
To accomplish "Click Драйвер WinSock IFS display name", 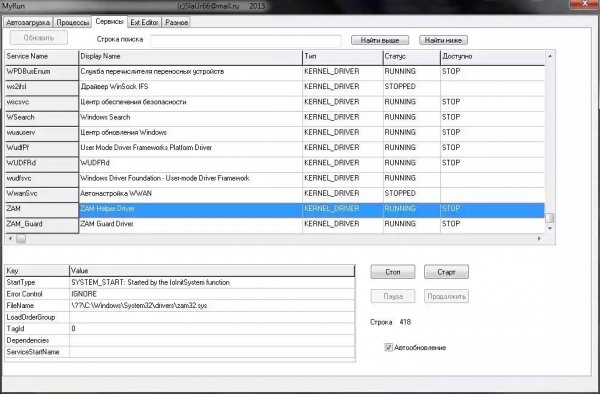I will pyautogui.click(x=114, y=87).
